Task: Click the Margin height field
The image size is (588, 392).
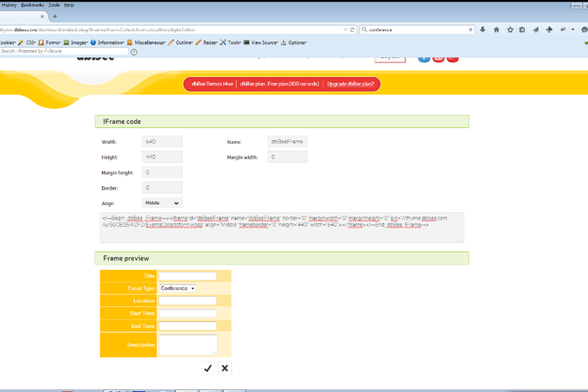Action: click(x=162, y=172)
